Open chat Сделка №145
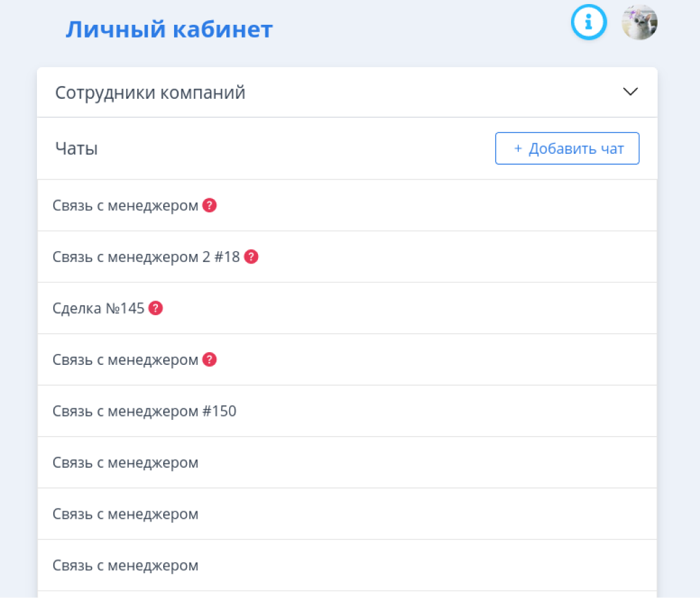Screen dimensions: 700x598 pos(347,308)
